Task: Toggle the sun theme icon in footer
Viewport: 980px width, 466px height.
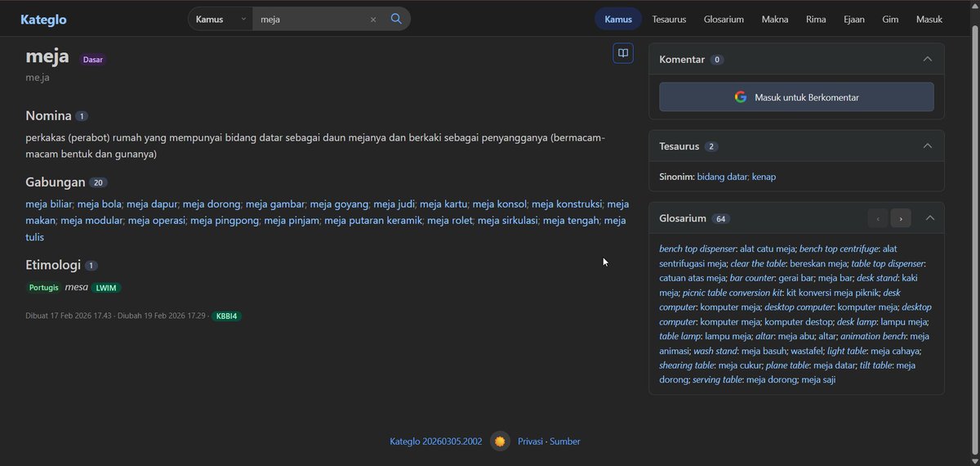Action: coord(500,441)
